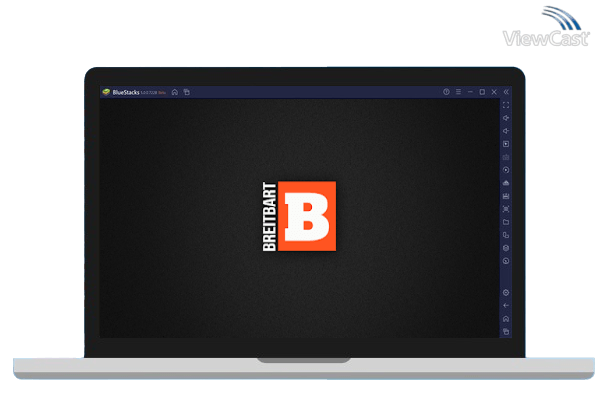Click the clock-like icon below the cube icon

(x=506, y=261)
